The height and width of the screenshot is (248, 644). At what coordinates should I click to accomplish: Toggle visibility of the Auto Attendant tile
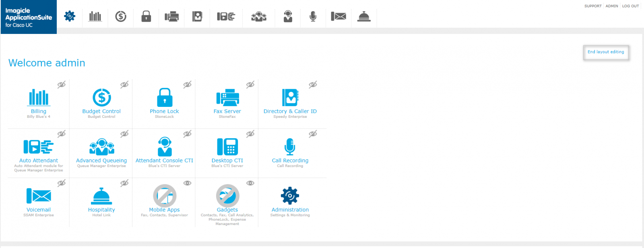61,134
